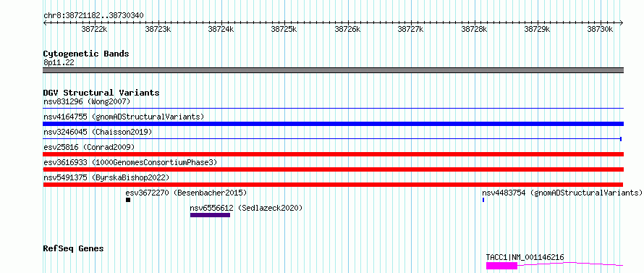Click the 38729k ruler tick label
The height and width of the screenshot is (273, 644).
coord(537,29)
